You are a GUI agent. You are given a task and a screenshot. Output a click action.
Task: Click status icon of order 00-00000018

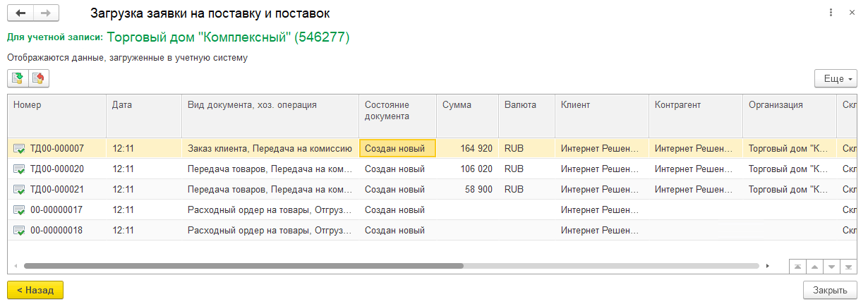click(x=19, y=231)
